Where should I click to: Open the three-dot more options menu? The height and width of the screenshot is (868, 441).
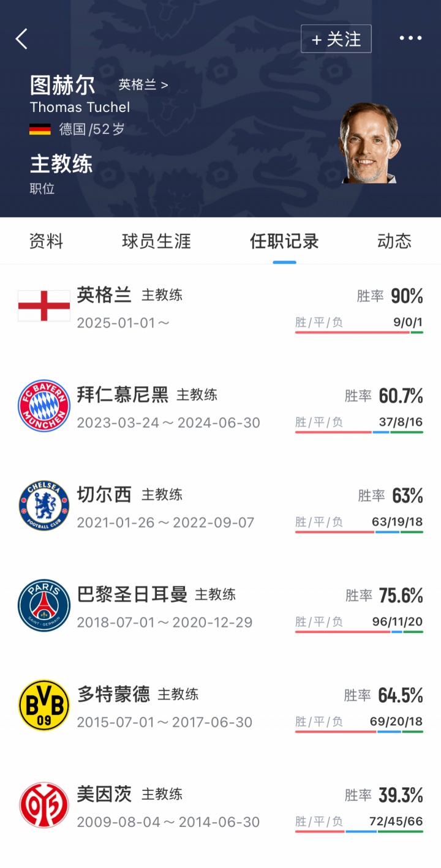point(410,39)
